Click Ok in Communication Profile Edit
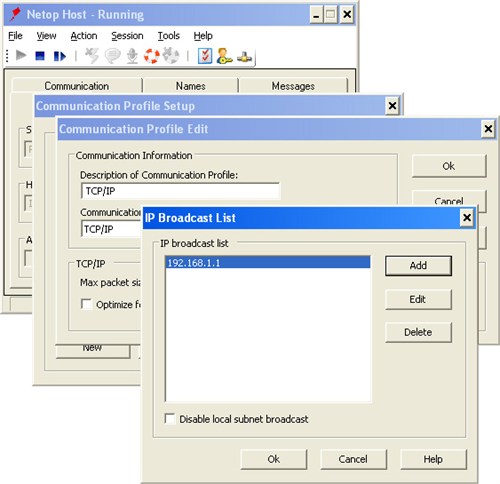 coord(449,166)
